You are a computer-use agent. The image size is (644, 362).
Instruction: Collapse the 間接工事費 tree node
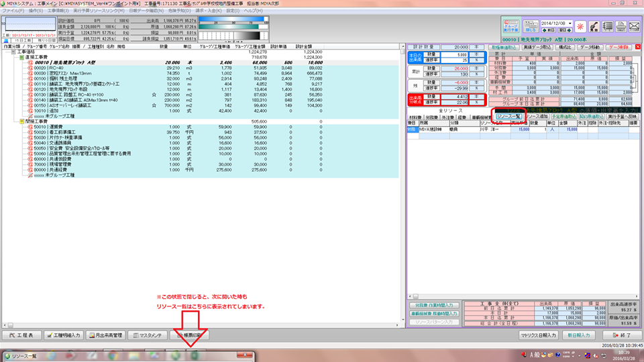click(21, 122)
